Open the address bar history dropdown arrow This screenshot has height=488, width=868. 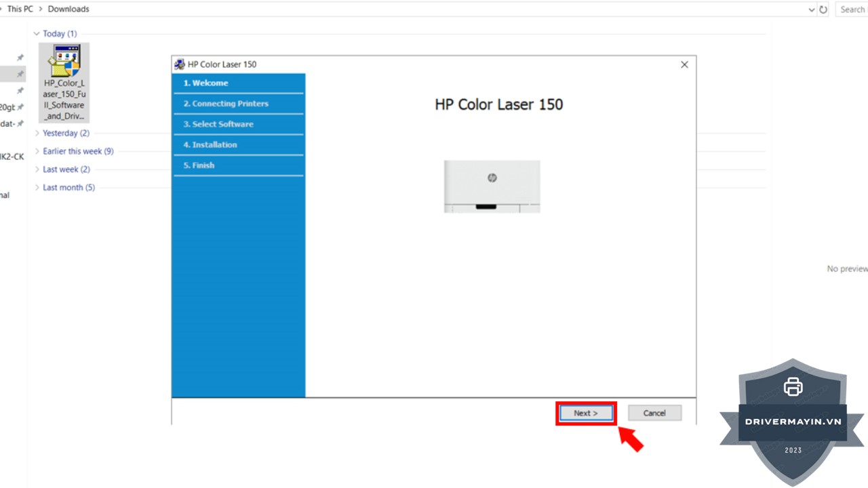(x=812, y=9)
